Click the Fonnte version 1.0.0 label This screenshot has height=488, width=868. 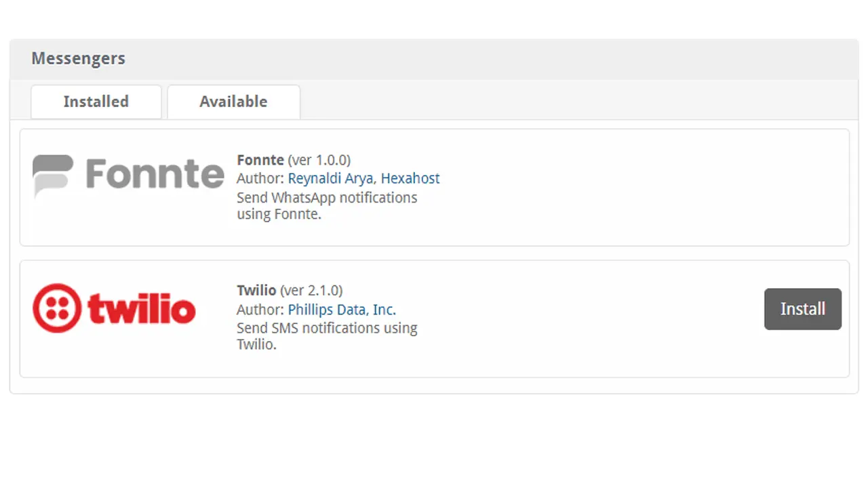point(319,160)
